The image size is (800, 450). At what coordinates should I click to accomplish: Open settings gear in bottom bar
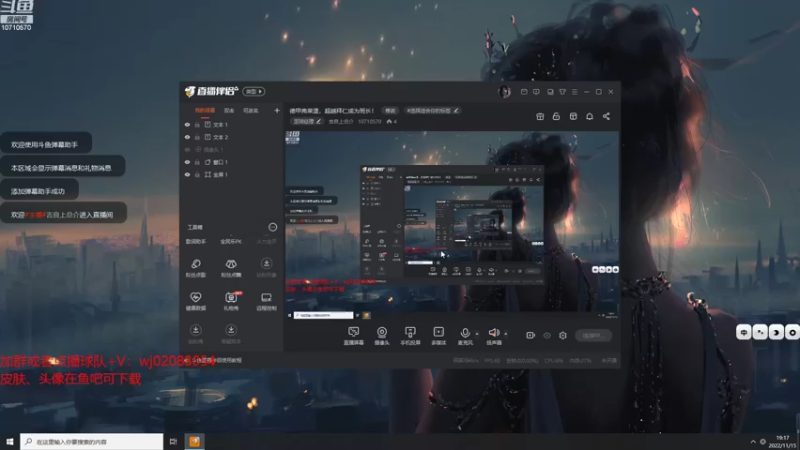pyautogui.click(x=563, y=335)
